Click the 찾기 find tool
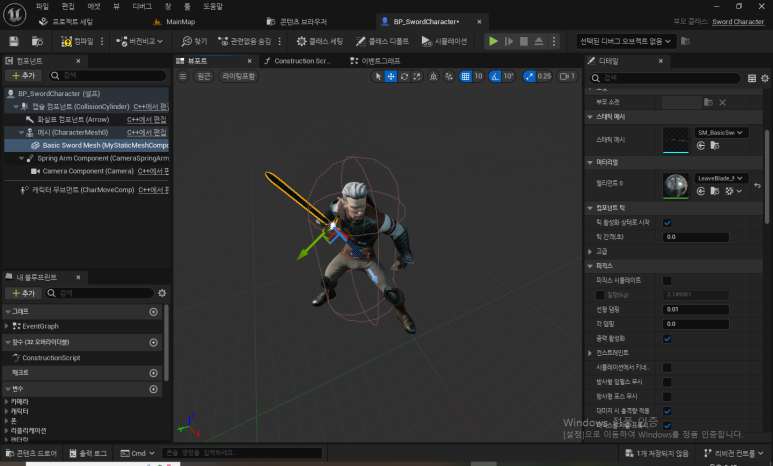The image size is (773, 466). pyautogui.click(x=194, y=41)
